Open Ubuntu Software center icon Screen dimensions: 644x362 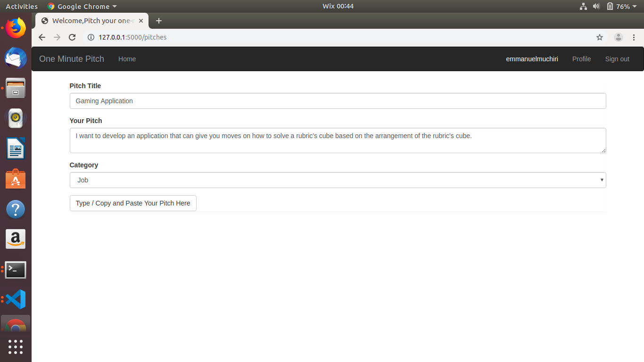click(16, 179)
